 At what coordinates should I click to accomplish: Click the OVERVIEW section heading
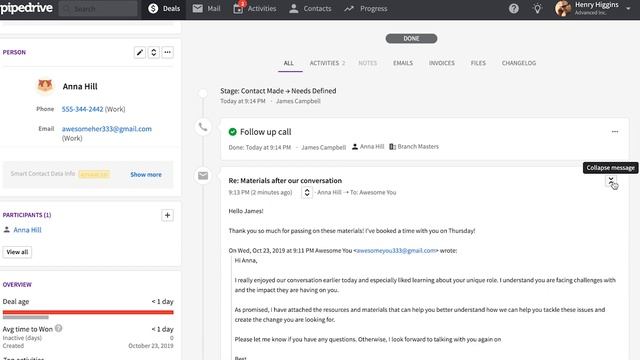point(17,284)
